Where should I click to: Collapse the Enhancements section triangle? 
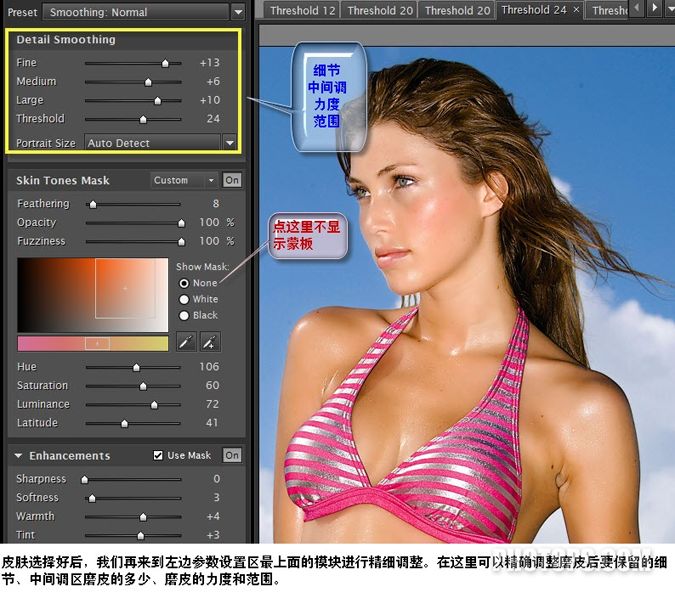18,455
